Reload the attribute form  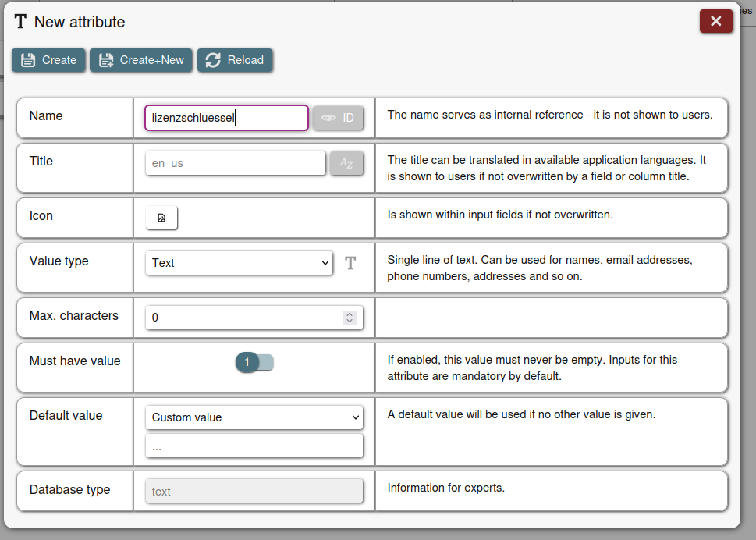(x=235, y=60)
